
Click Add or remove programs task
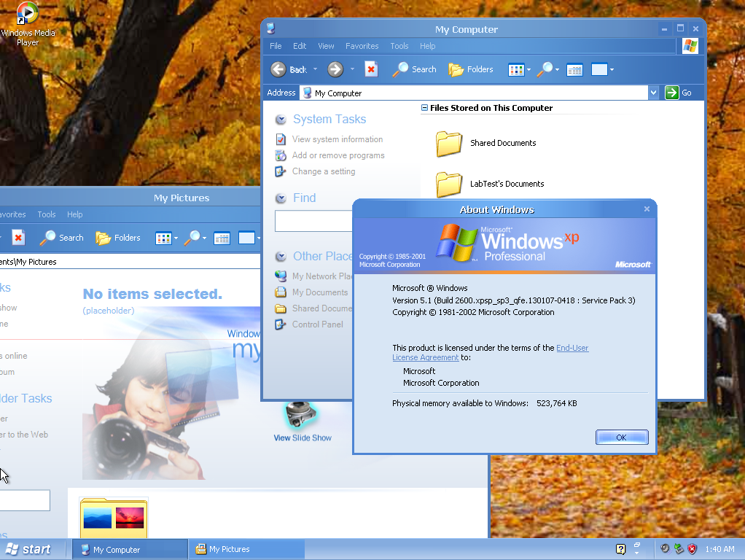click(x=338, y=155)
